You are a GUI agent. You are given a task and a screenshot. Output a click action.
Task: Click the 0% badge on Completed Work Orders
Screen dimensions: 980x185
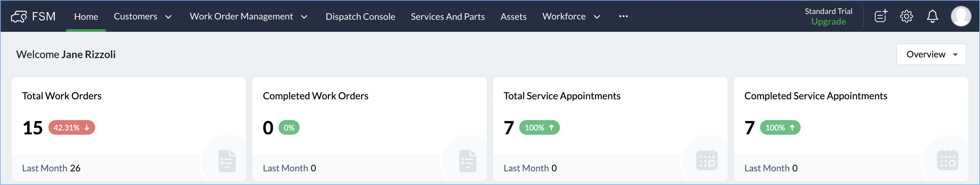(289, 128)
